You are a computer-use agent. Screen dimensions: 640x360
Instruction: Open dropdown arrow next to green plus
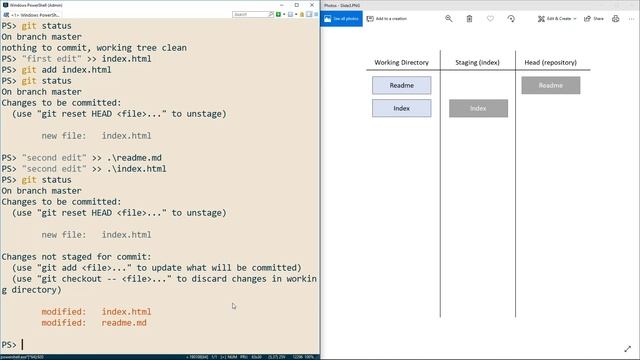pyautogui.click(x=284, y=14)
